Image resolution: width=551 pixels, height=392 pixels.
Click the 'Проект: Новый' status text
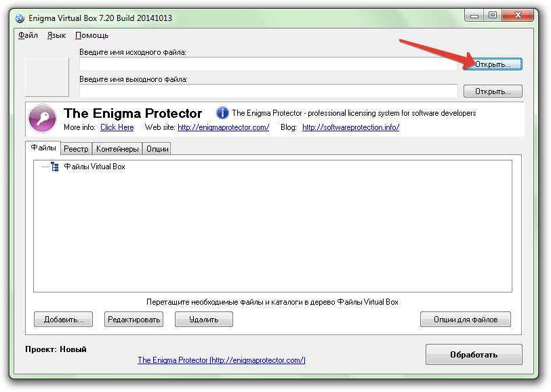coord(56,349)
